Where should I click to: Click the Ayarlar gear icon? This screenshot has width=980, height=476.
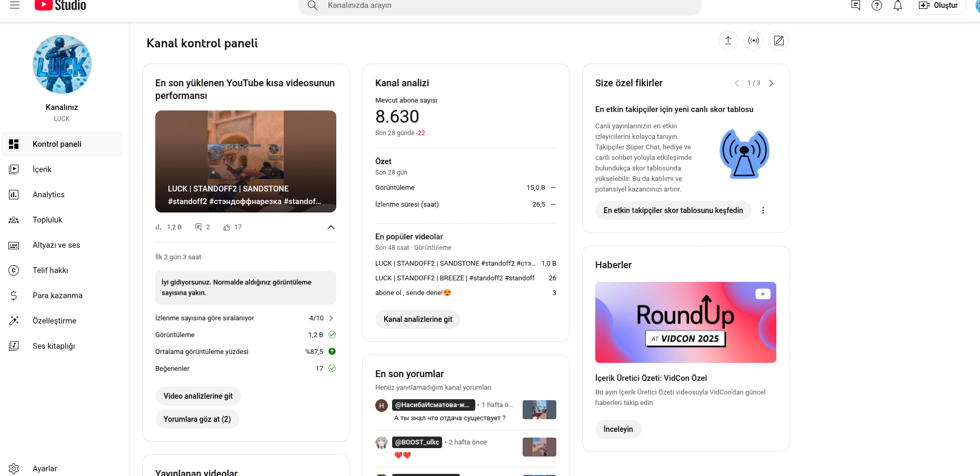[14, 468]
